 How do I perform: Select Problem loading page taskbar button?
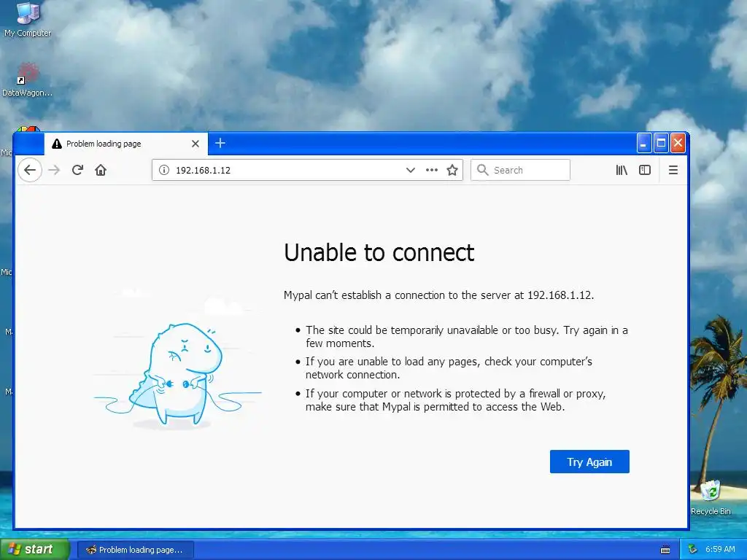pos(135,550)
